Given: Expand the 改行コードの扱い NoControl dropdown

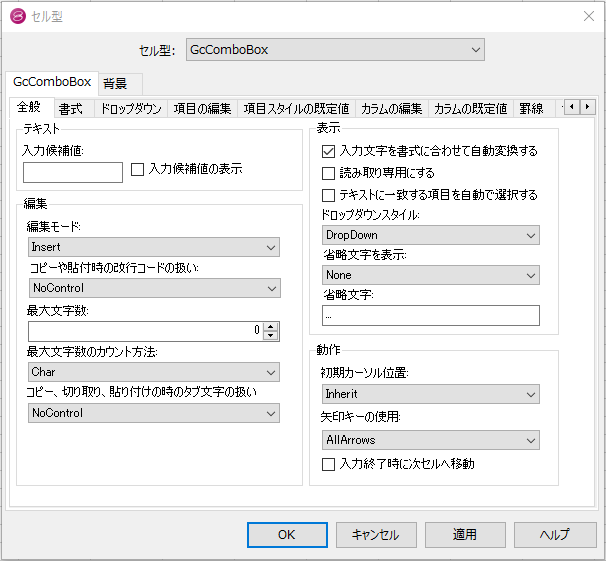Looking at the screenshot, I should point(155,288).
